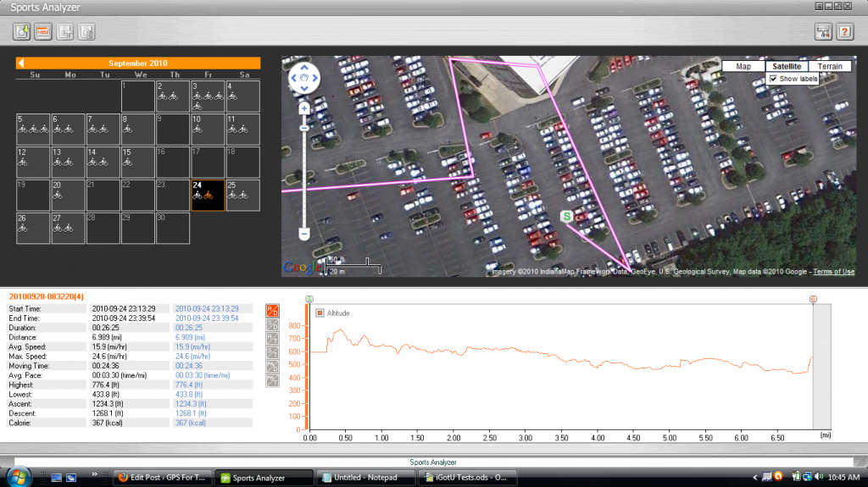Select the S/D speed-distance chart mode

[272, 324]
